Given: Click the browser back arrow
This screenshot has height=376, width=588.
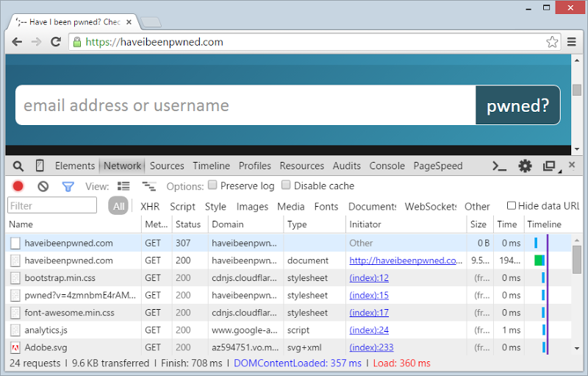Looking at the screenshot, I should coord(17,42).
